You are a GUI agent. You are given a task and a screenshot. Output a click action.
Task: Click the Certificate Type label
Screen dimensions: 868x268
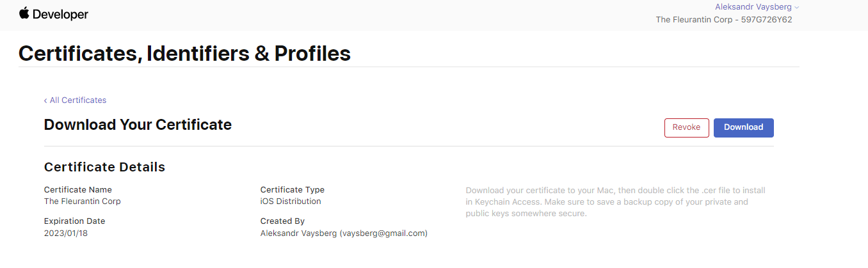(292, 190)
